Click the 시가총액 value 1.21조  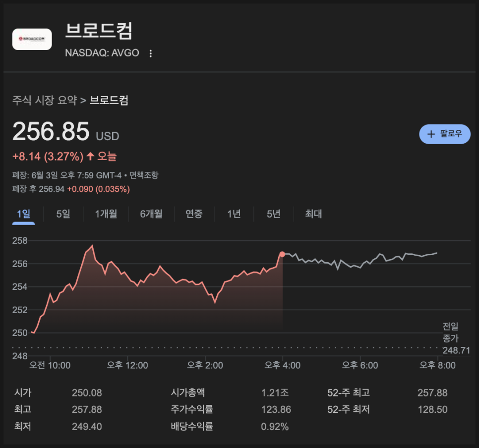(275, 392)
